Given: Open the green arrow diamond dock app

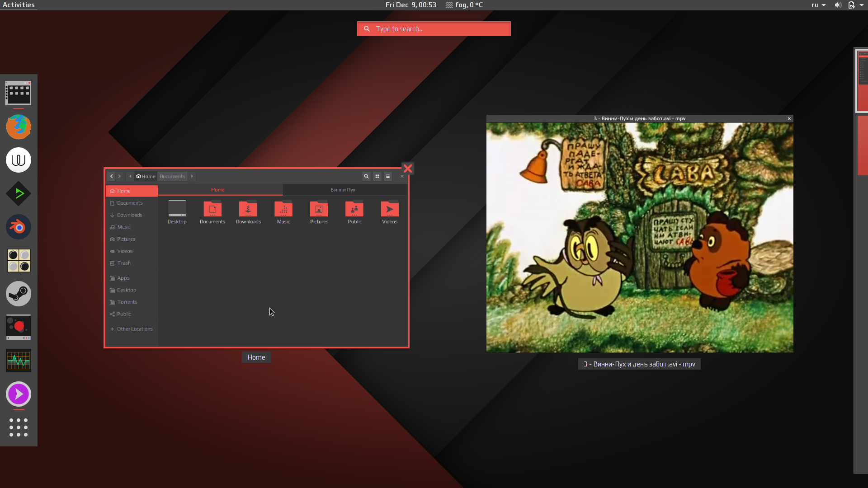Looking at the screenshot, I should [19, 193].
